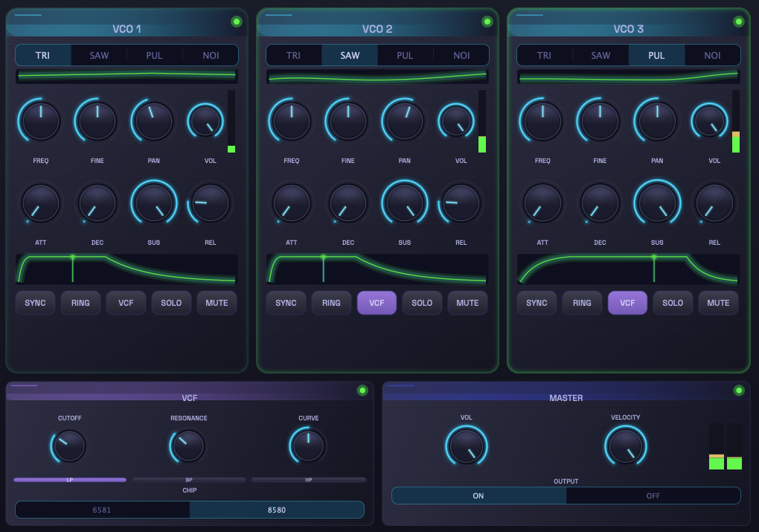Viewport: 759px width, 532px height.
Task: Choose PUL waveform on VCO 1
Action: [155, 55]
